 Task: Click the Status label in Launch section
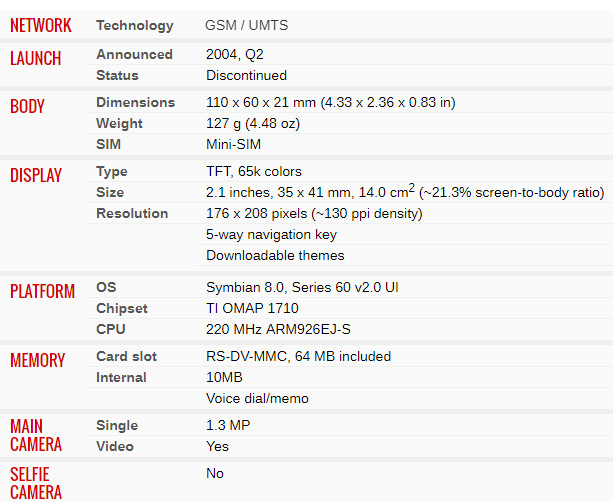[117, 75]
